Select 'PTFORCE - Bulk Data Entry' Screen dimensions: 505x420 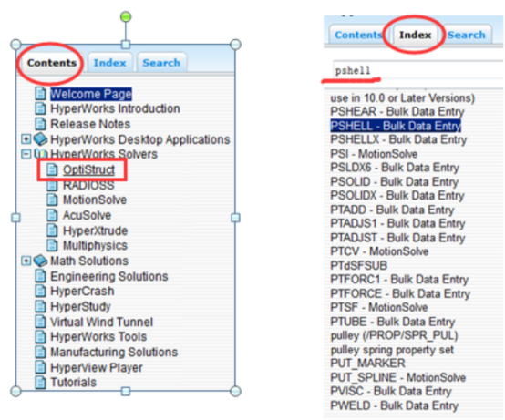(x=400, y=294)
